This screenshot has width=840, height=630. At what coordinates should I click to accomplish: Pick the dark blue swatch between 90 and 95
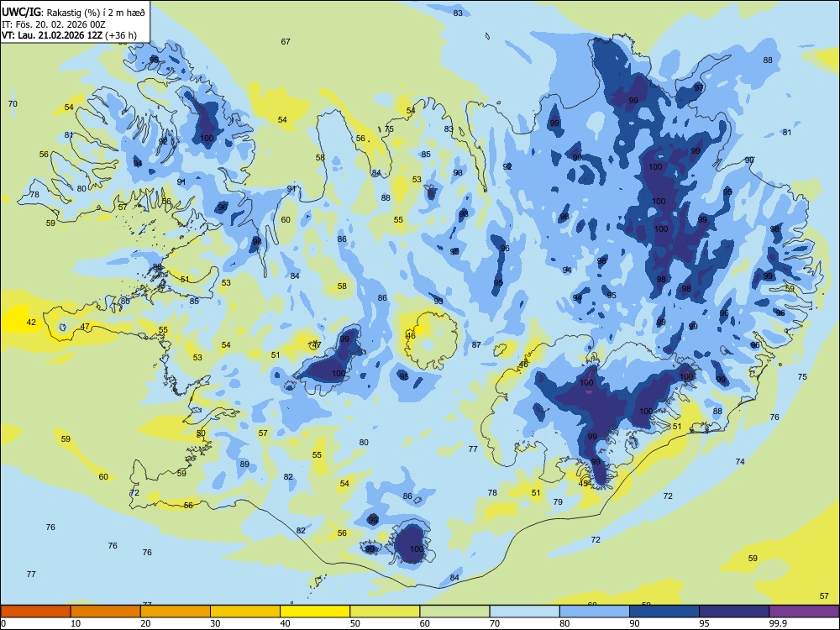pyautogui.click(x=664, y=612)
